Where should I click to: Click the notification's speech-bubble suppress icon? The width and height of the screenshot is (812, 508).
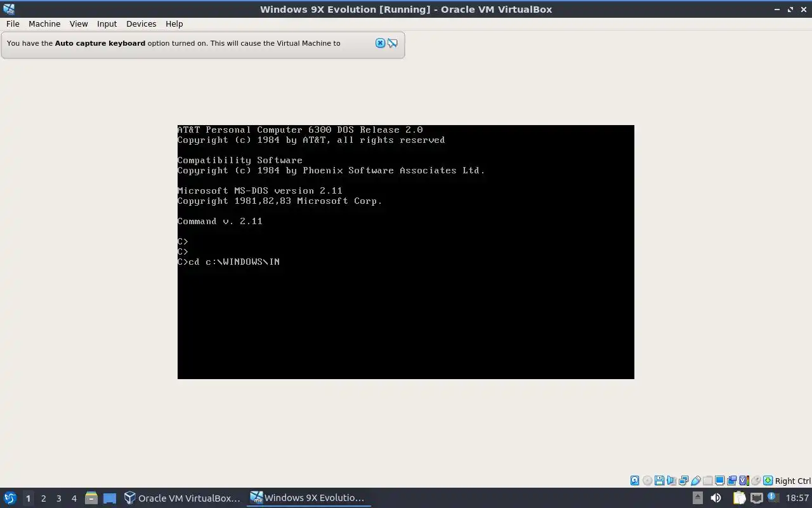(393, 43)
